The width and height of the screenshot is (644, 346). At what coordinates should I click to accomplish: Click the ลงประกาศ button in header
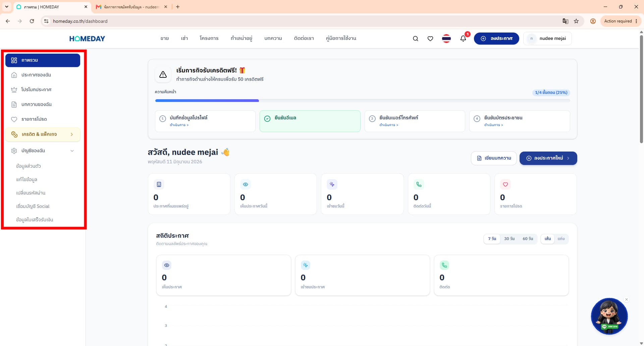[x=496, y=39]
